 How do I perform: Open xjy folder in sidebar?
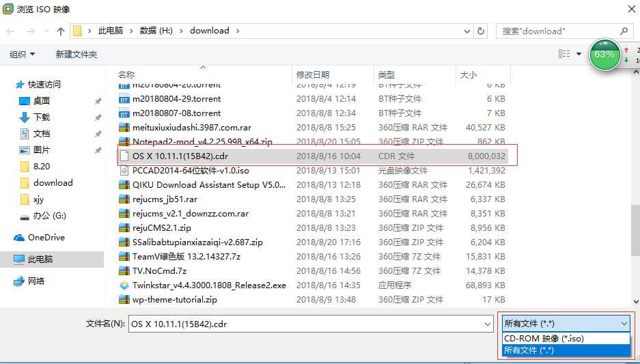tap(38, 199)
